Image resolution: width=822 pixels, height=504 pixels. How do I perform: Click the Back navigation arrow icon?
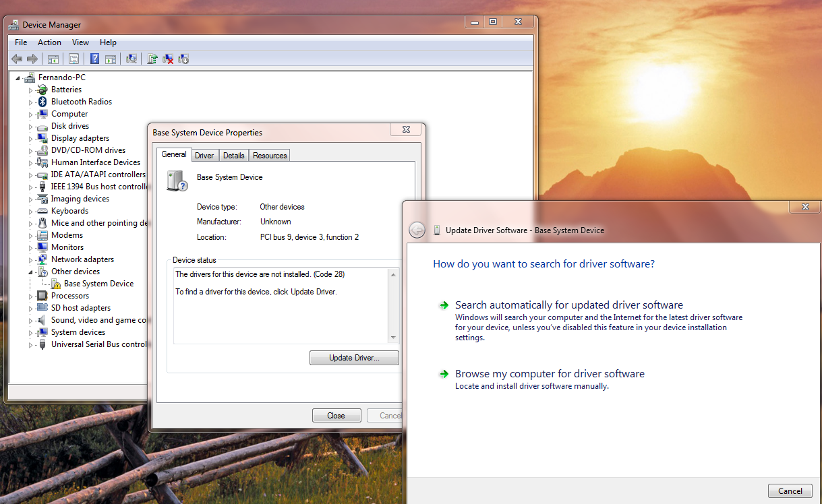tap(17, 59)
